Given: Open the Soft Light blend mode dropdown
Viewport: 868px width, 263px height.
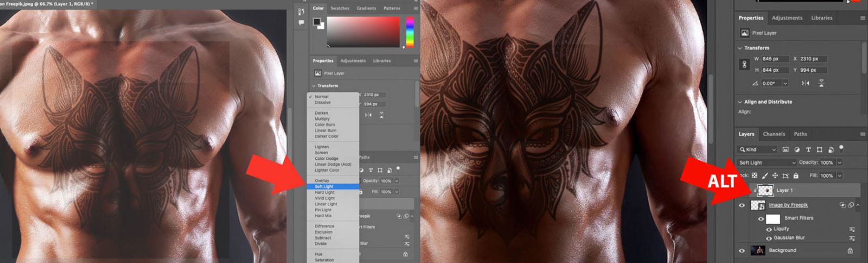Looking at the screenshot, I should (x=767, y=162).
